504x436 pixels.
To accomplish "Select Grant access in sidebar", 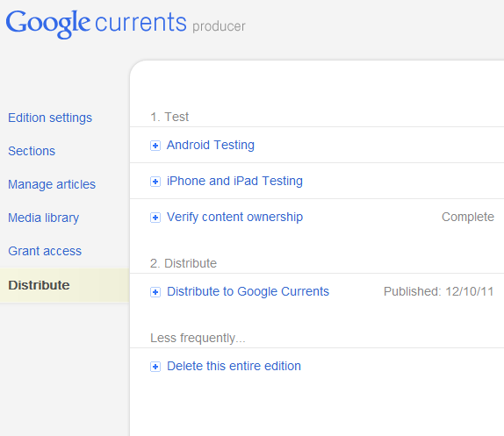I will 45,251.
